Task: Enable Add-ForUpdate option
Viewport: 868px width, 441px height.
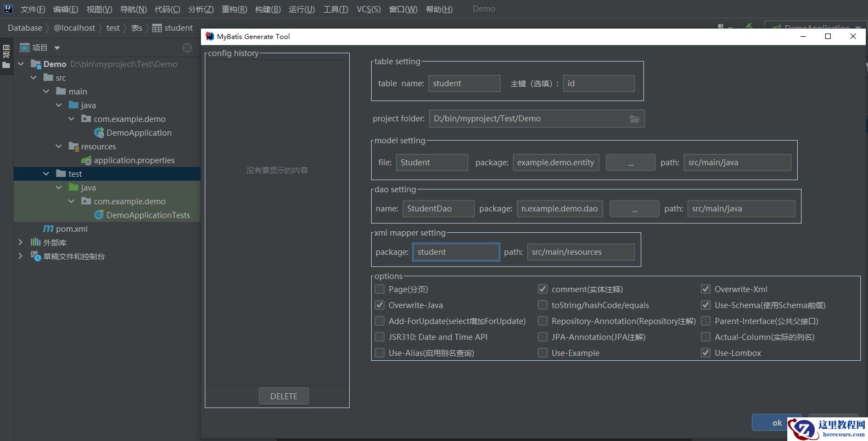Action: [379, 321]
